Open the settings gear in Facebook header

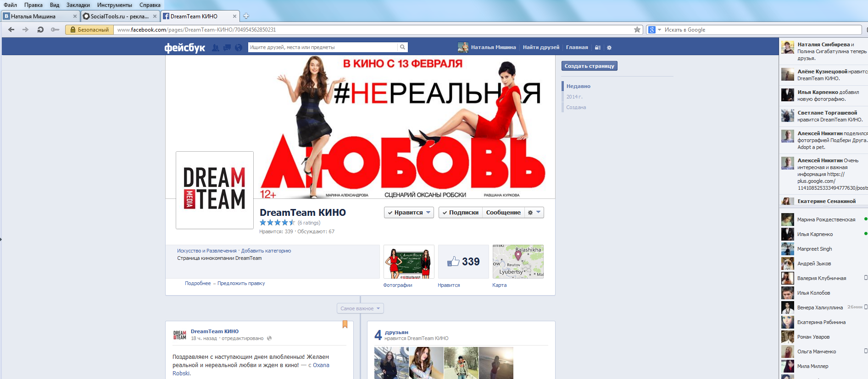pos(609,48)
